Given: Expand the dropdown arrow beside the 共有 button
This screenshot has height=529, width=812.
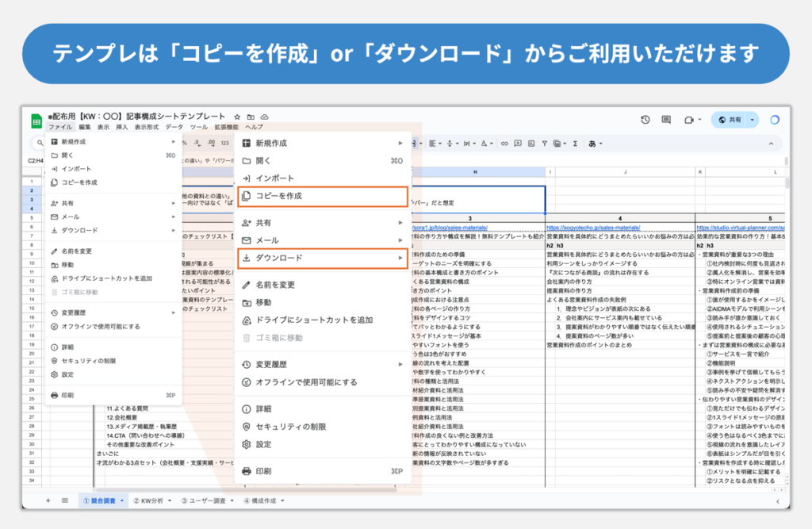Looking at the screenshot, I should [x=752, y=120].
